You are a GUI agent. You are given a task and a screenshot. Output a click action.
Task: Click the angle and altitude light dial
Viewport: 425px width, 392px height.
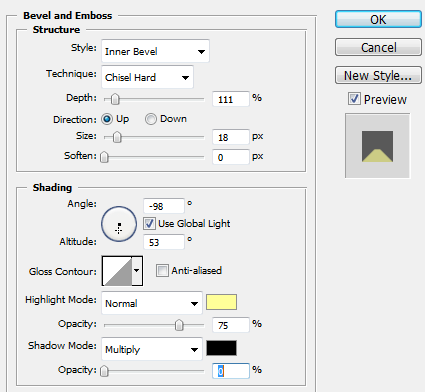point(119,224)
